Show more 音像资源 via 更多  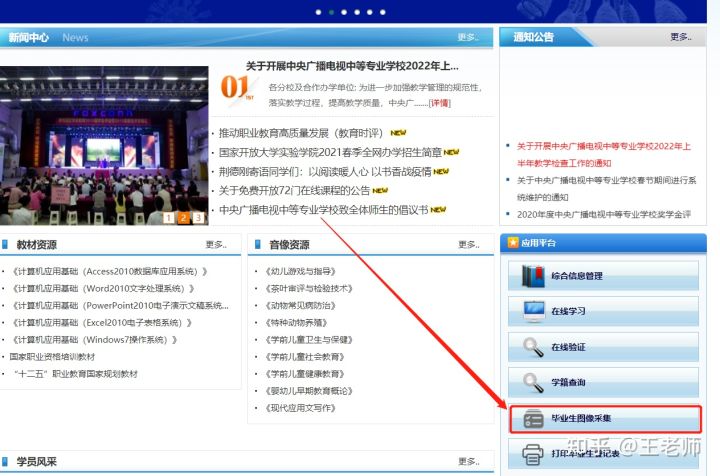click(x=468, y=244)
